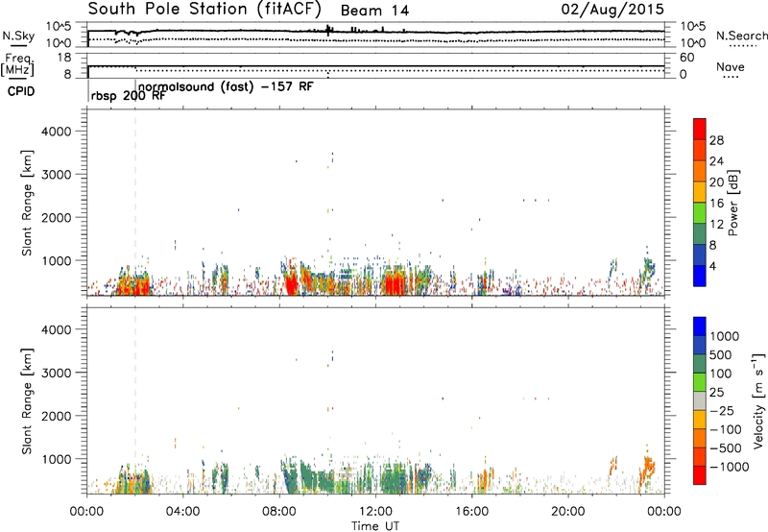Select the Time UT axis title

coord(375,526)
